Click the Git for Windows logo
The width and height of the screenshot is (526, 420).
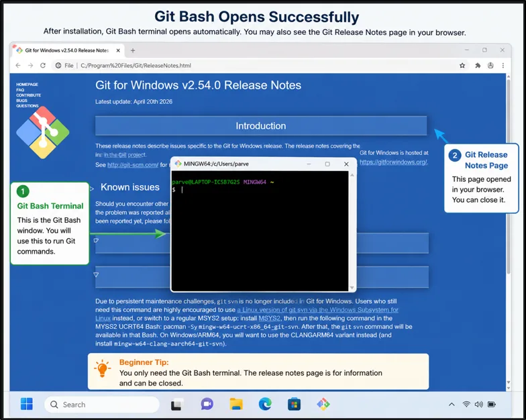click(x=43, y=133)
